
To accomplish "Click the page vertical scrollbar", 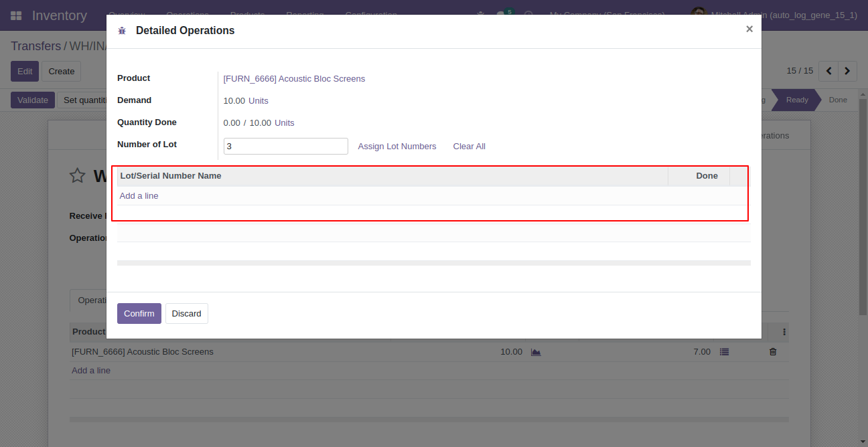I will click(863, 207).
